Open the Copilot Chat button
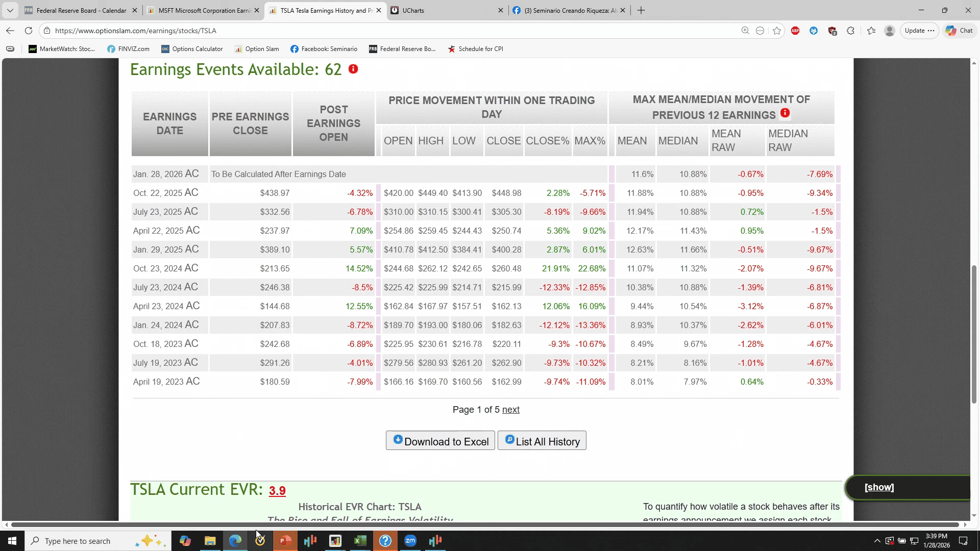Viewport: 980px width, 551px height. [x=959, y=31]
